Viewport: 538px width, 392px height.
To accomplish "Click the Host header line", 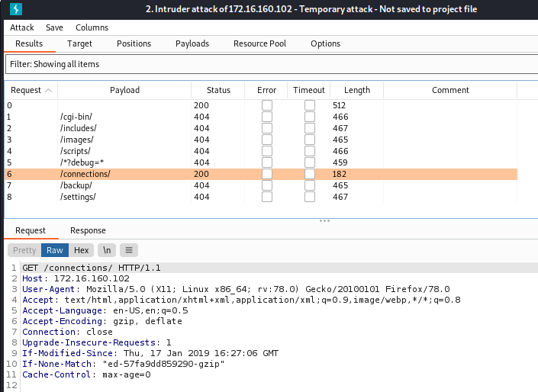I will (76, 278).
